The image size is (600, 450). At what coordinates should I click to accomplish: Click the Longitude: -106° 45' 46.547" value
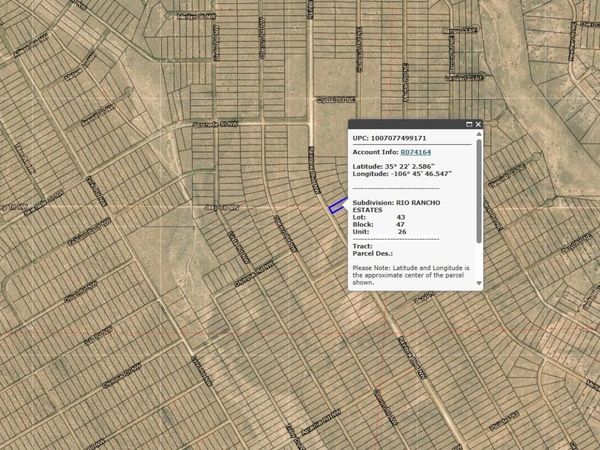[x=402, y=174]
